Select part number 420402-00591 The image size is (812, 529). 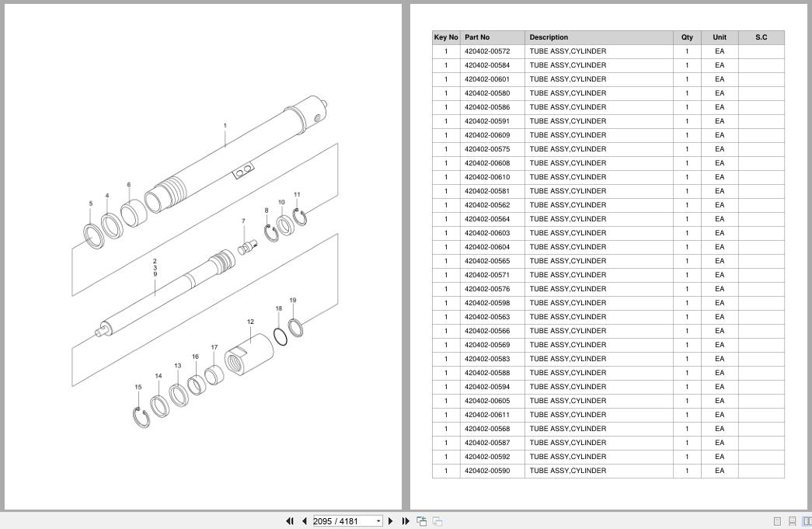click(486, 121)
